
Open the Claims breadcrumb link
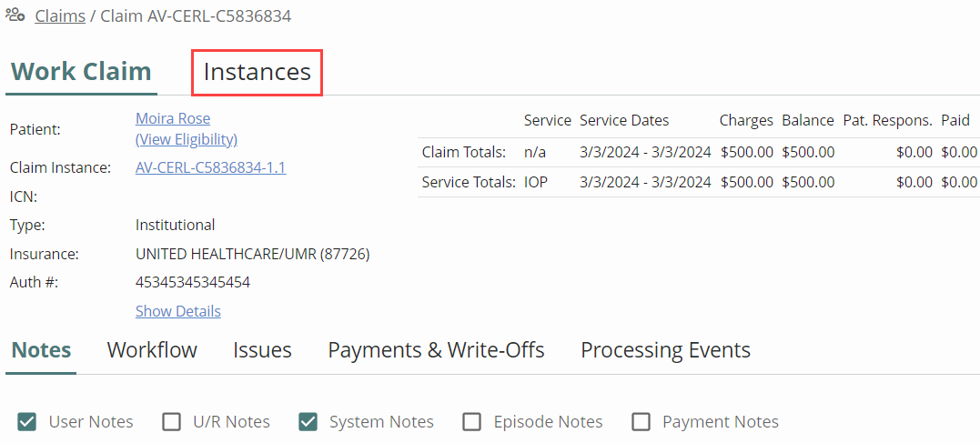(x=60, y=16)
